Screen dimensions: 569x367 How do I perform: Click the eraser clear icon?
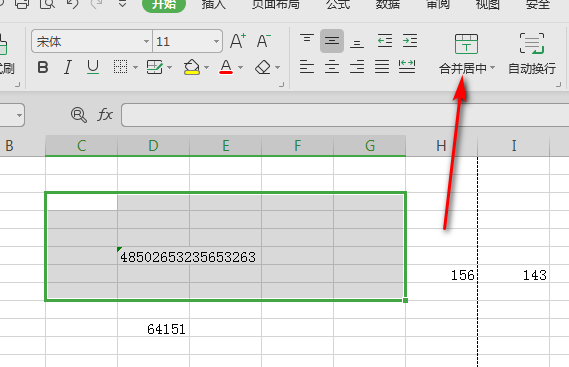(x=263, y=67)
